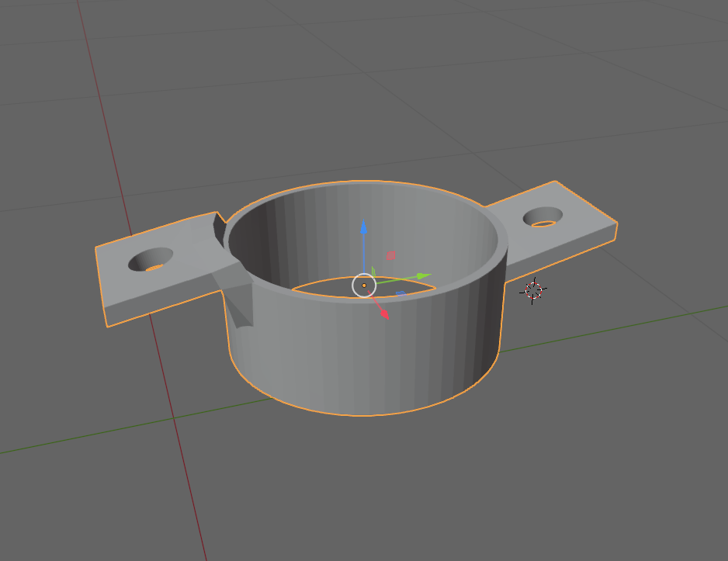Click the triangular support rib on left
This screenshot has width=728, height=561.
click(x=236, y=301)
